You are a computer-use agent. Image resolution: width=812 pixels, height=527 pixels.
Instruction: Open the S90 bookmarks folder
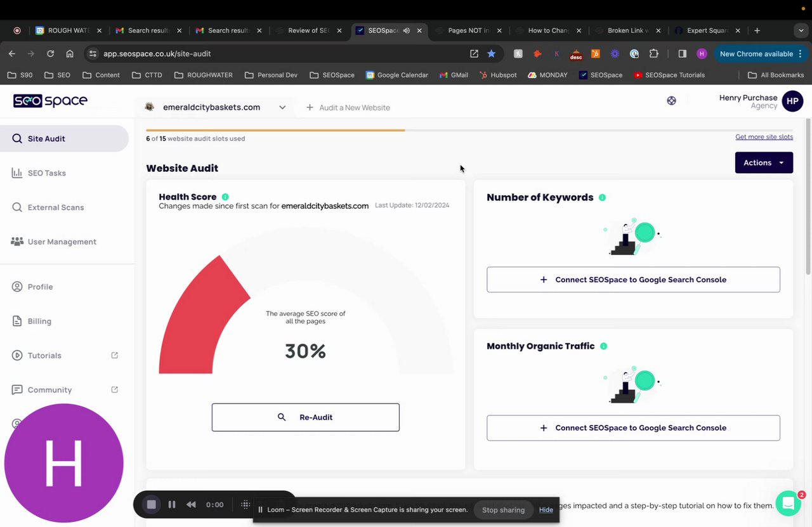20,75
